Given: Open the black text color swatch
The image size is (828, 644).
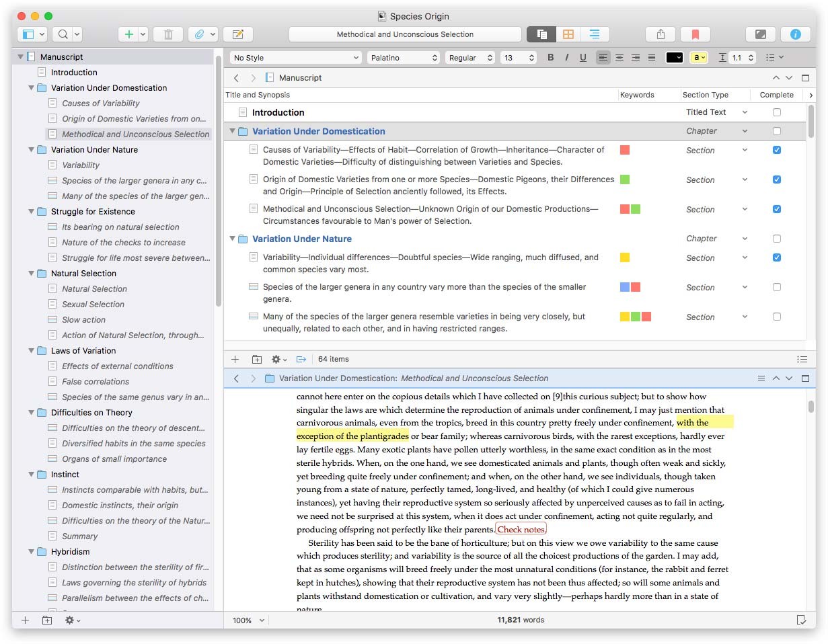Looking at the screenshot, I should (x=675, y=58).
